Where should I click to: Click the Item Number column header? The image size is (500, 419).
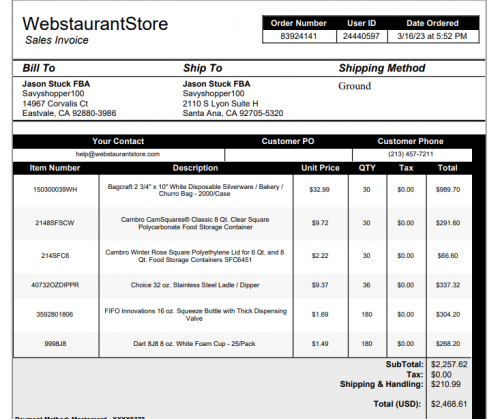coord(55,168)
